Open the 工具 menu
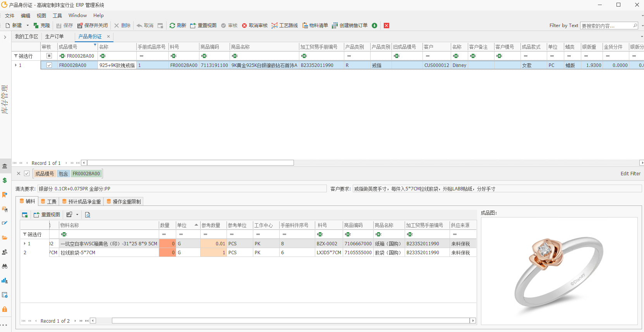 [57, 15]
